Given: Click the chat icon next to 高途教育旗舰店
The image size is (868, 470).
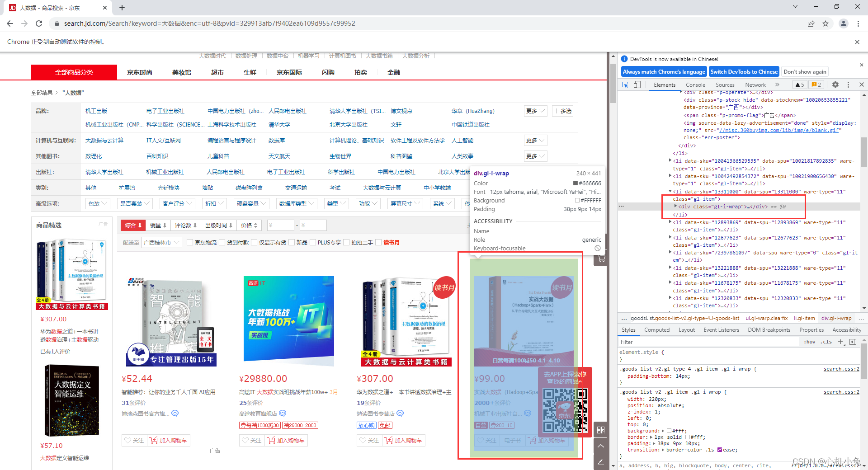Looking at the screenshot, I should click(x=283, y=413).
